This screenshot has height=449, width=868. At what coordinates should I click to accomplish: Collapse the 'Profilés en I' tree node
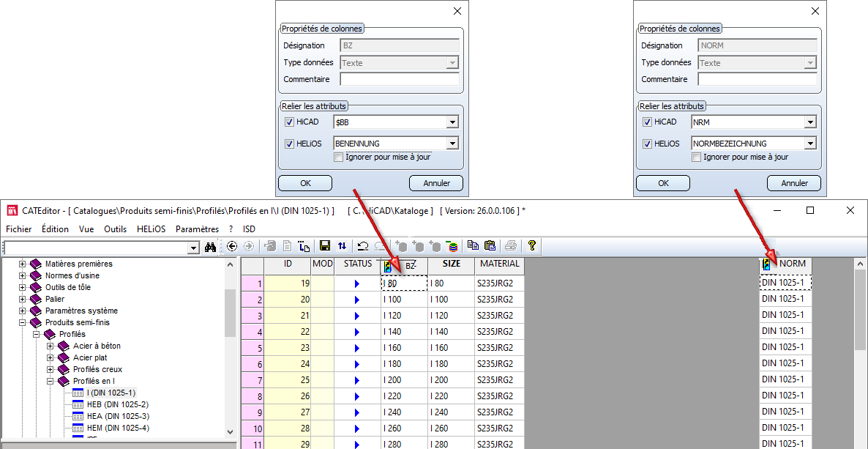(51, 381)
